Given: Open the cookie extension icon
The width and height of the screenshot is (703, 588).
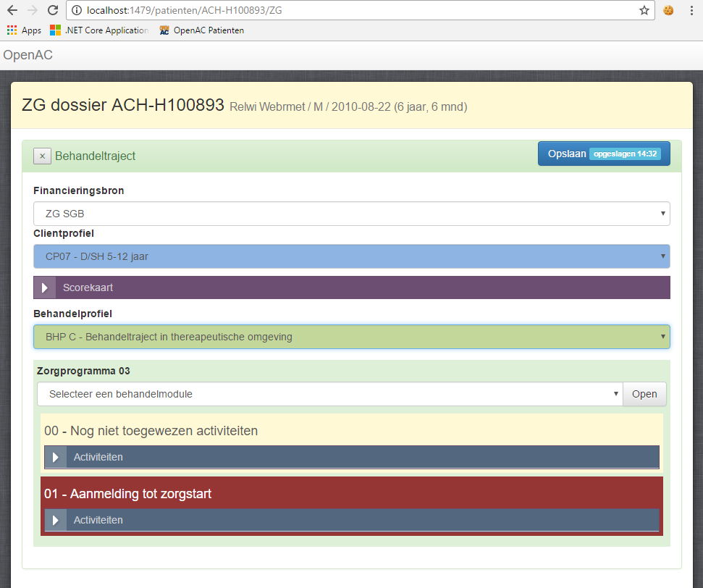Looking at the screenshot, I should tap(668, 10).
